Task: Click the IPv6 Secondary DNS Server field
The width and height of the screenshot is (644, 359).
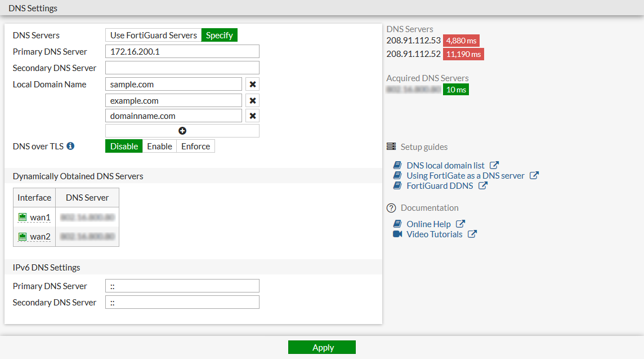Action: (182, 302)
